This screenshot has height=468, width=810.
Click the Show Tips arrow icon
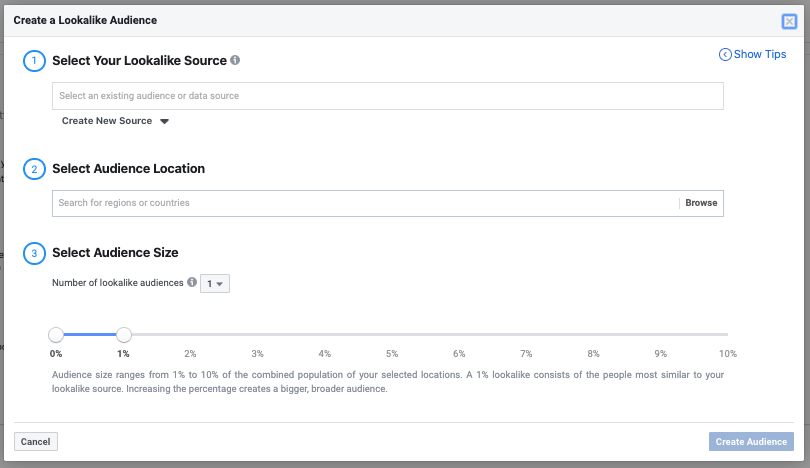pos(725,55)
